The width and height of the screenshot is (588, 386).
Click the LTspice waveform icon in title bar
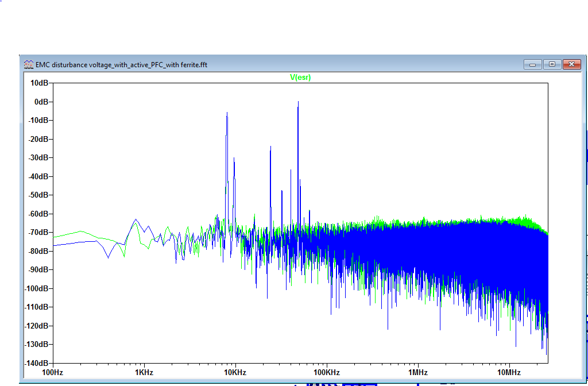(29, 64)
